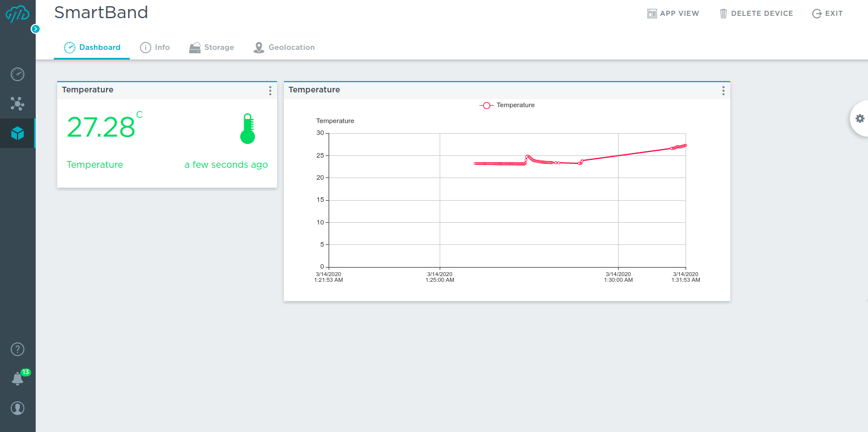Open options menu of Temperature value widget
The image size is (868, 432).
click(x=270, y=91)
